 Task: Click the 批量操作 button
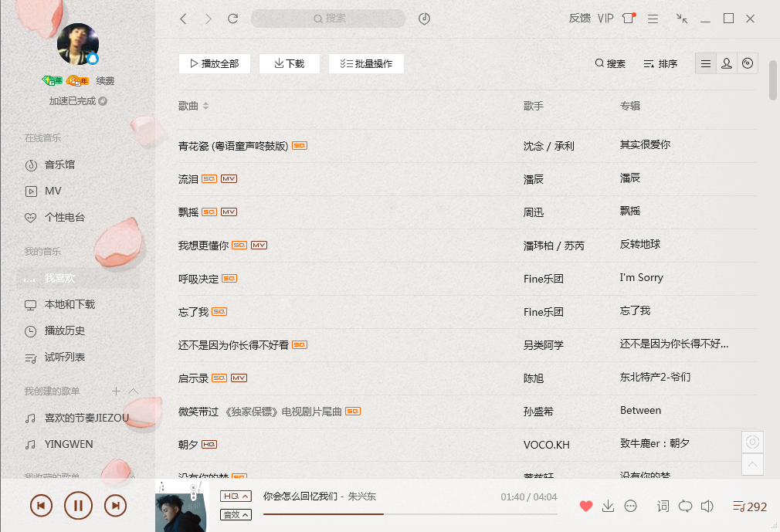[366, 63]
